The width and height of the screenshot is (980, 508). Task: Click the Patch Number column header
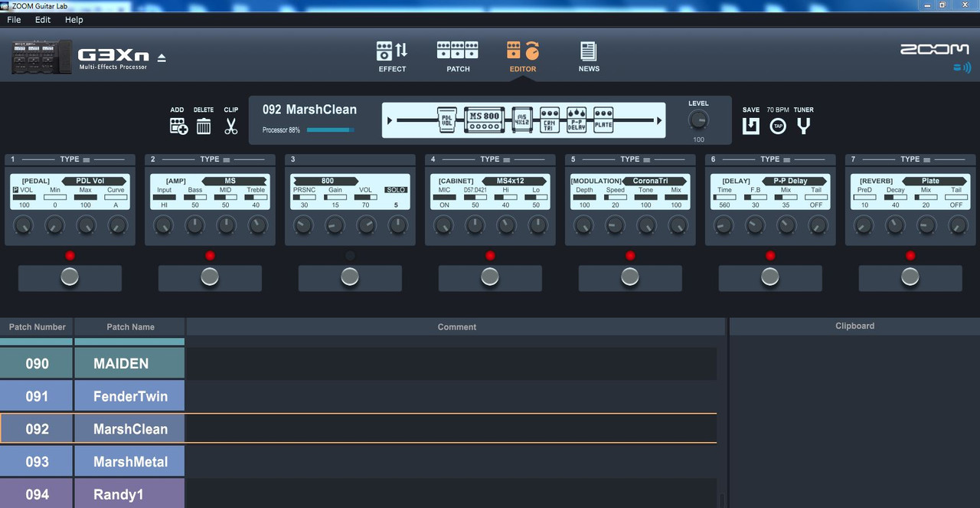[37, 327]
